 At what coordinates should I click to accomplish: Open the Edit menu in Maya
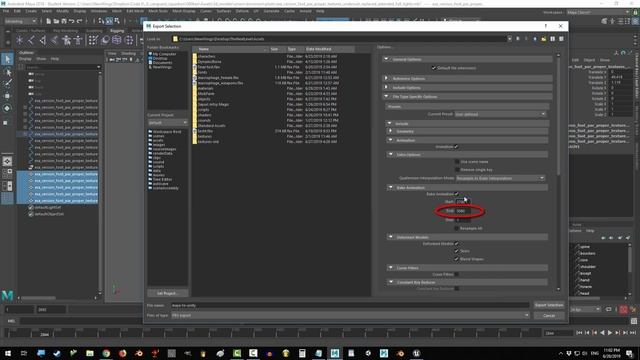[x=17, y=11]
